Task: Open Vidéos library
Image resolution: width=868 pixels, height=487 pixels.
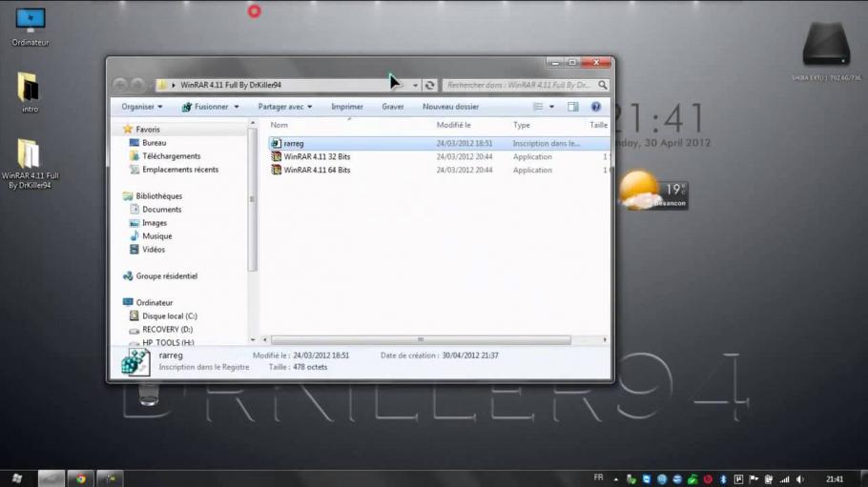Action: [154, 249]
